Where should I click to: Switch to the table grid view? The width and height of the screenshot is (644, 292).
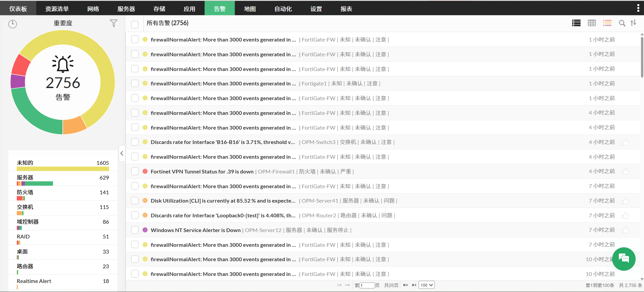[592, 23]
